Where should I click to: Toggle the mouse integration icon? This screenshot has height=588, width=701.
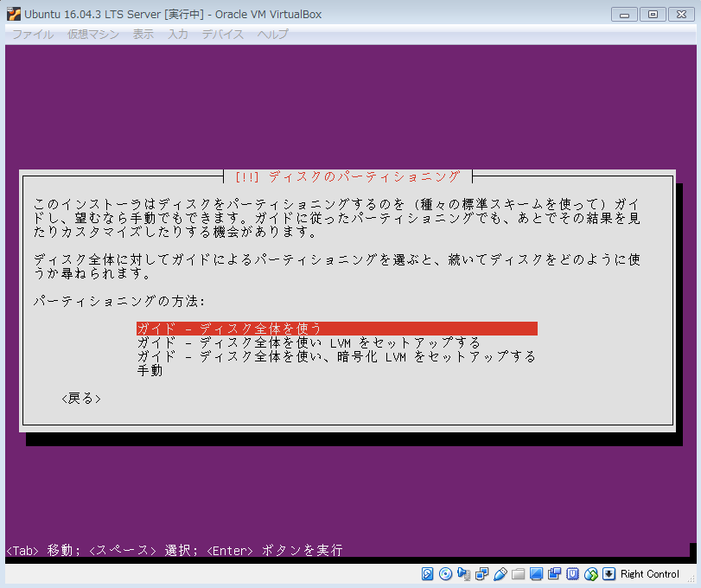(591, 574)
